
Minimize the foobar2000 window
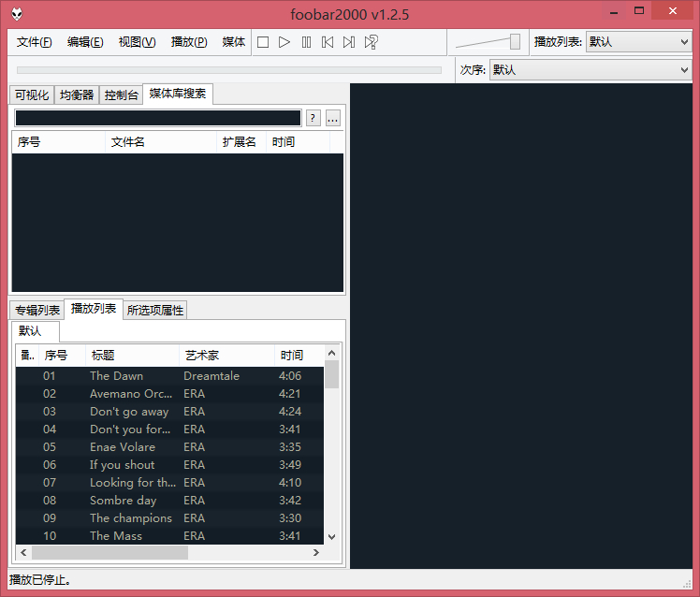pyautogui.click(x=614, y=11)
